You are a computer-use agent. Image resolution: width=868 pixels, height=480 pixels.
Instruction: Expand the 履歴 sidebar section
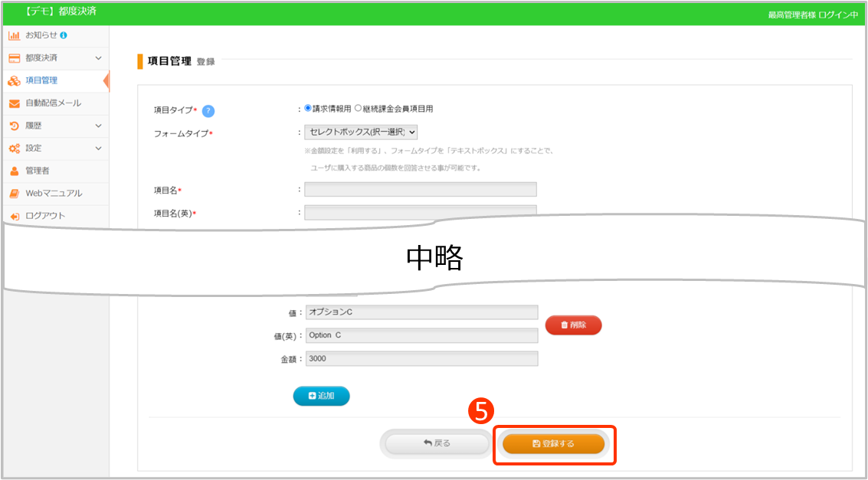coord(98,126)
